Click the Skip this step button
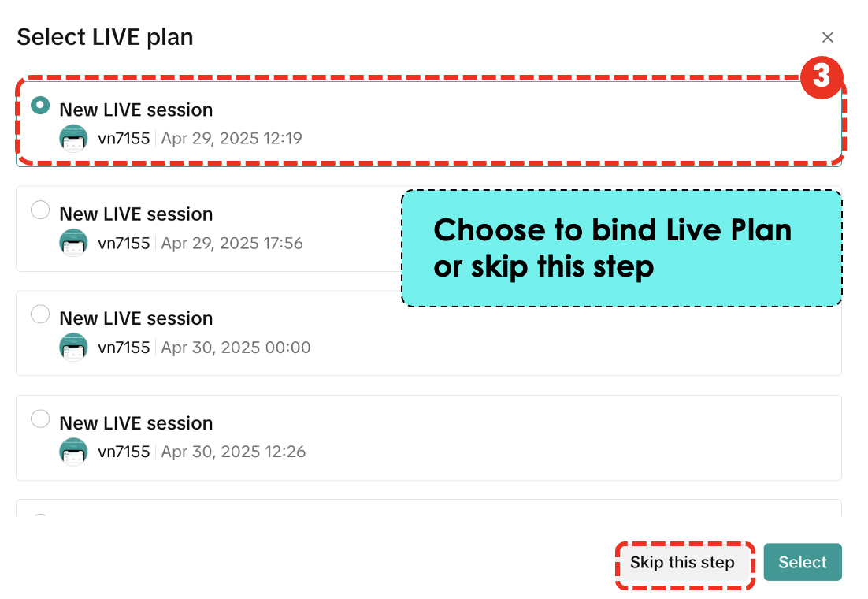 point(682,563)
